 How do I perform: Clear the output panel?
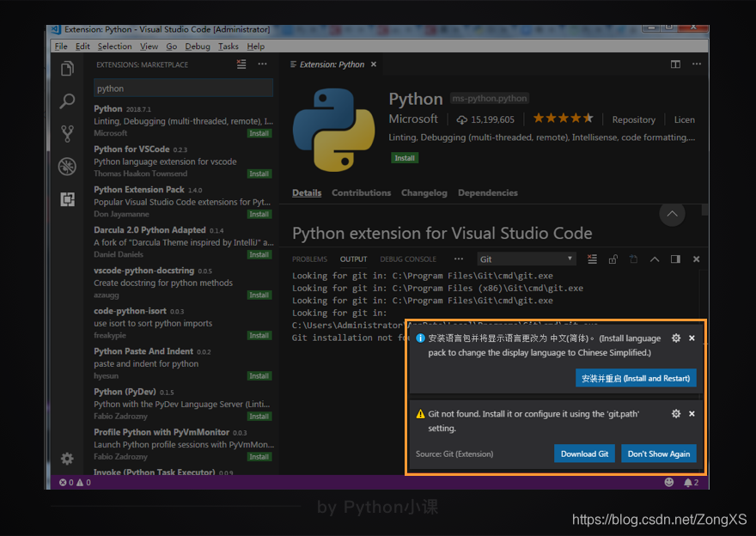[592, 259]
